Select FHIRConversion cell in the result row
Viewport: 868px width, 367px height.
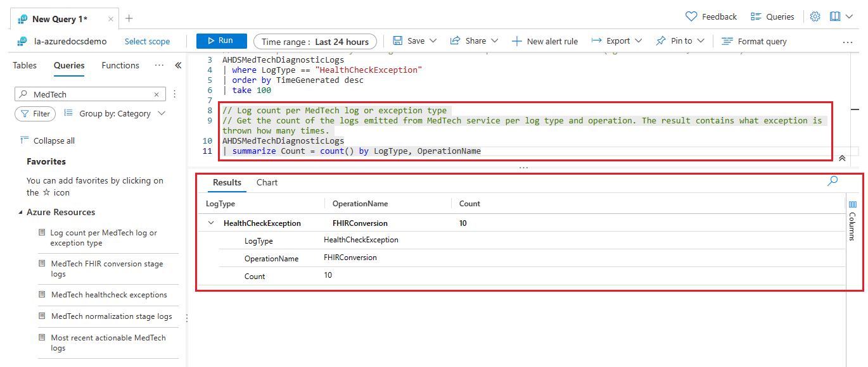pos(360,223)
